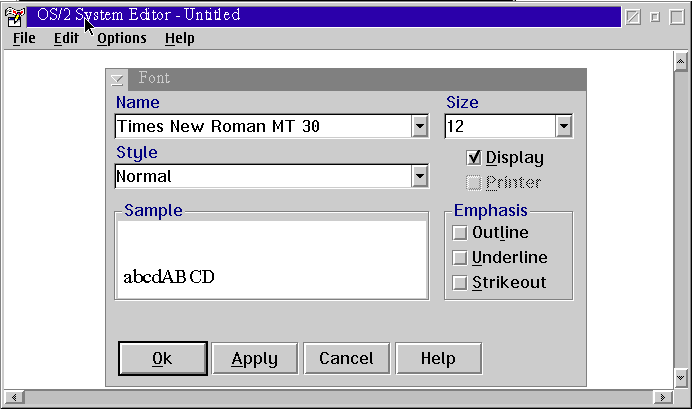Click the hide window button in title bar
This screenshot has width=692, height=410.
633,17
